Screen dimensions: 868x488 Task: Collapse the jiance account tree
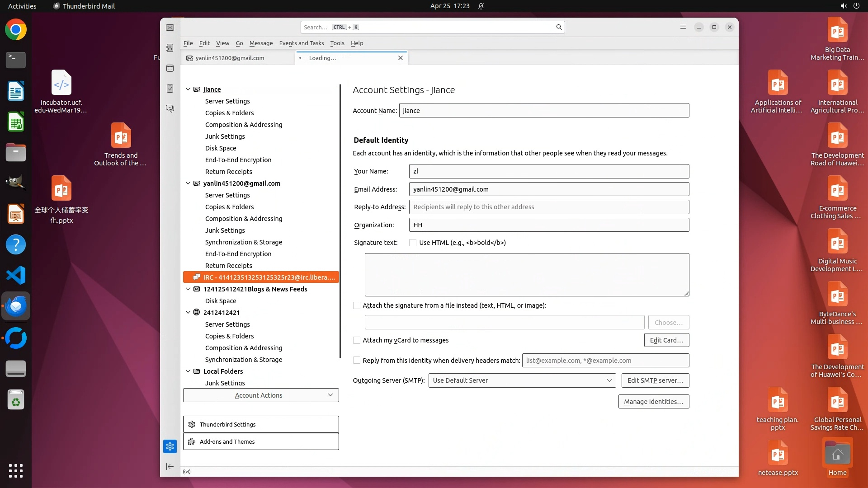[x=188, y=89]
